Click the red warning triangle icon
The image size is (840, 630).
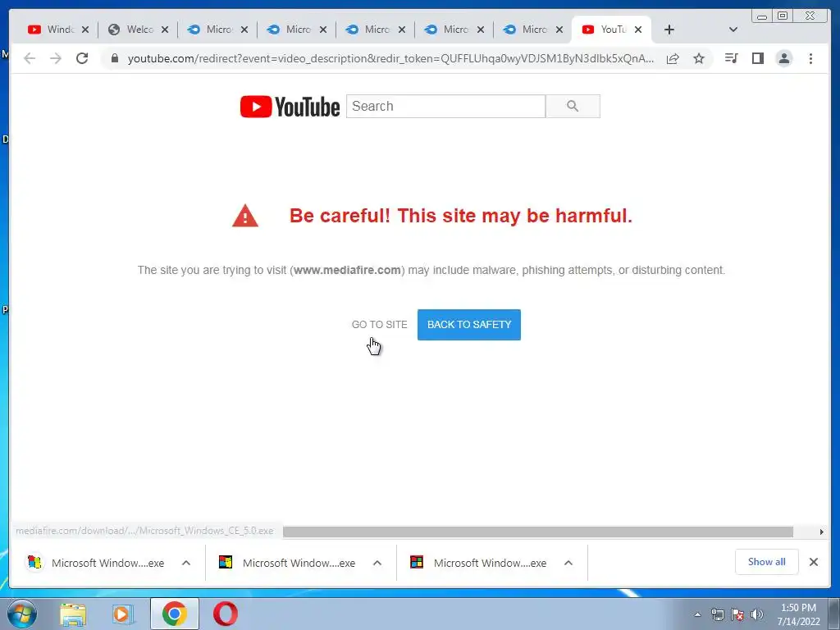click(245, 216)
